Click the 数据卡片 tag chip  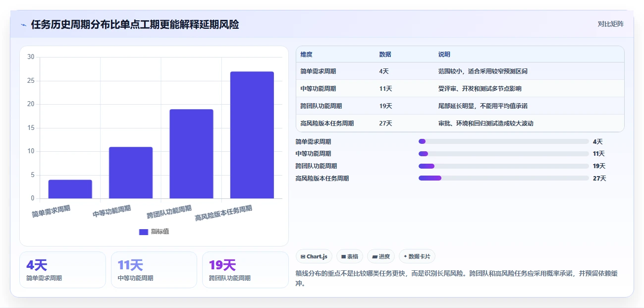pyautogui.click(x=417, y=256)
